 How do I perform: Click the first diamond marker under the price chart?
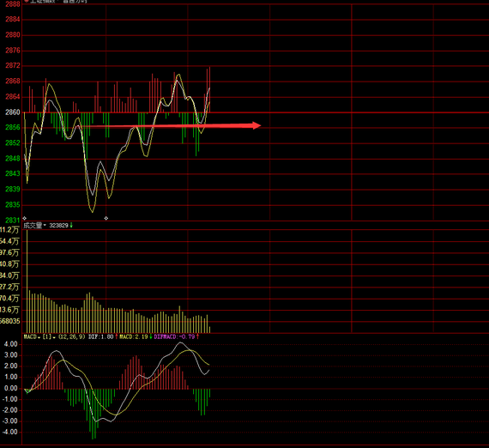tap(25, 218)
